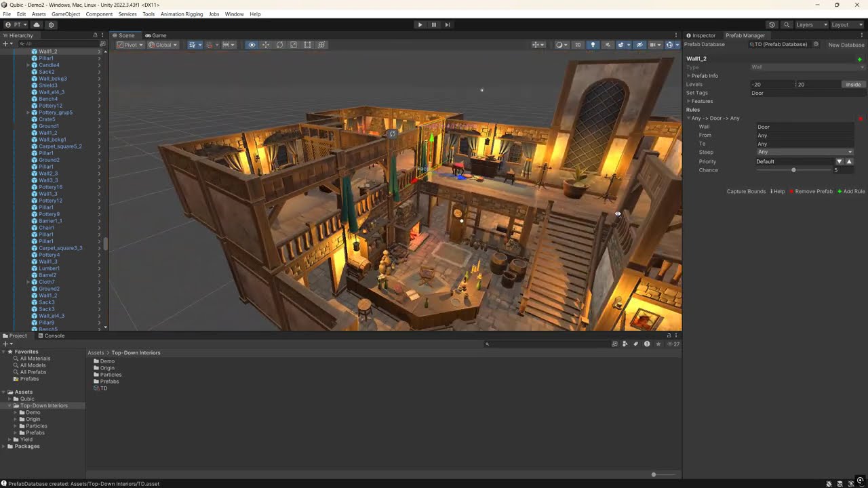Open the Pivot handle position dropdown

(129, 45)
